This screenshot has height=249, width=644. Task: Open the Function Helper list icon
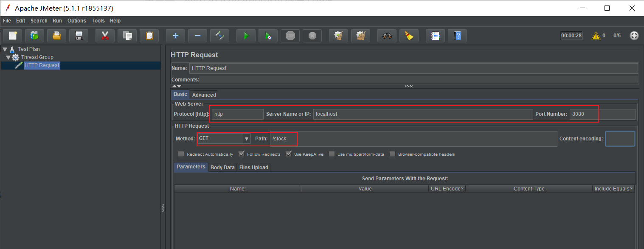[x=435, y=36]
